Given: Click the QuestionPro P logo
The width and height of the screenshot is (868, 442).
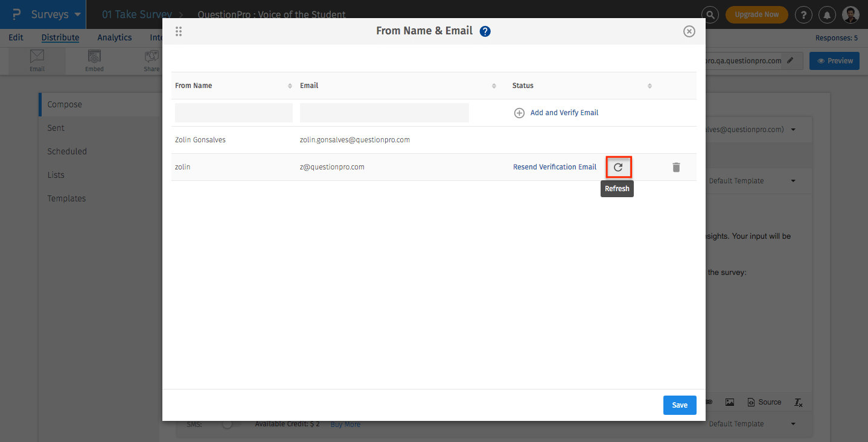Looking at the screenshot, I should pos(17,14).
